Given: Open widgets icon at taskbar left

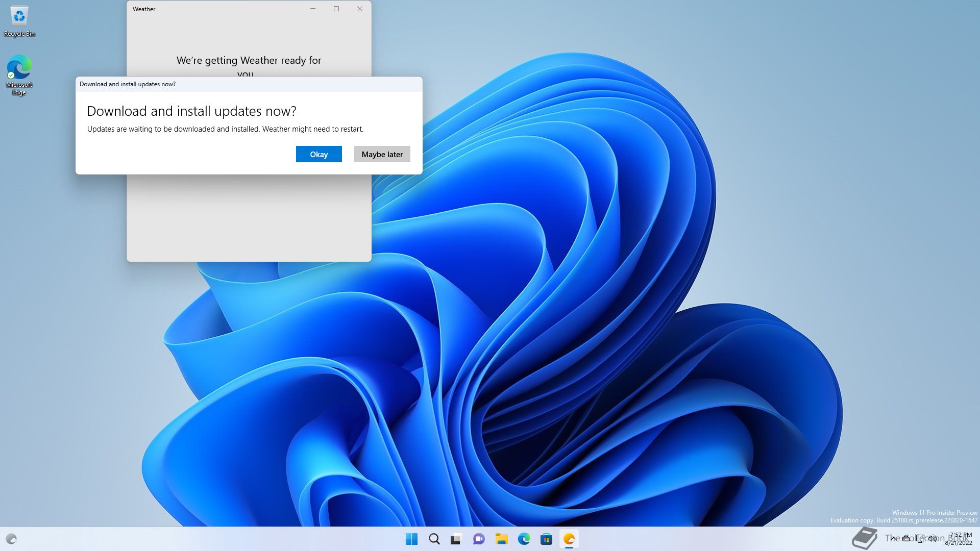Looking at the screenshot, I should (11, 539).
